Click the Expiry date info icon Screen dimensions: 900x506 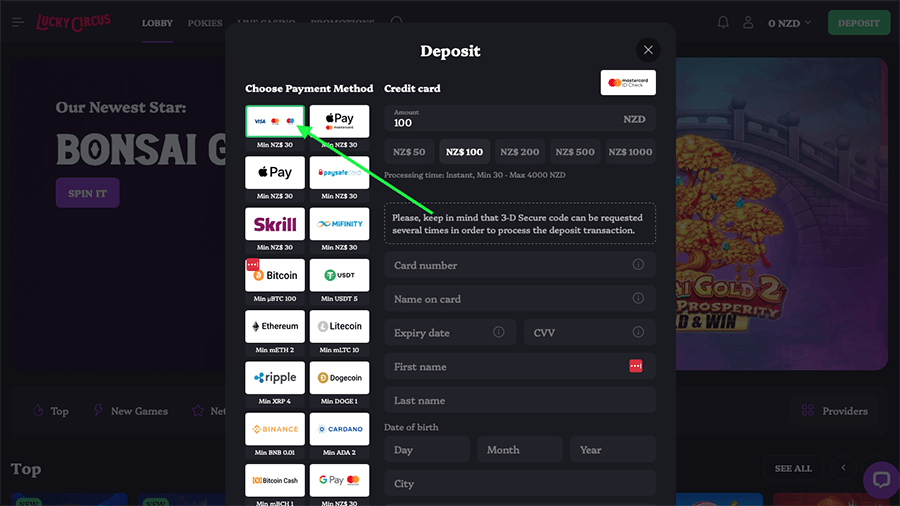pos(498,332)
